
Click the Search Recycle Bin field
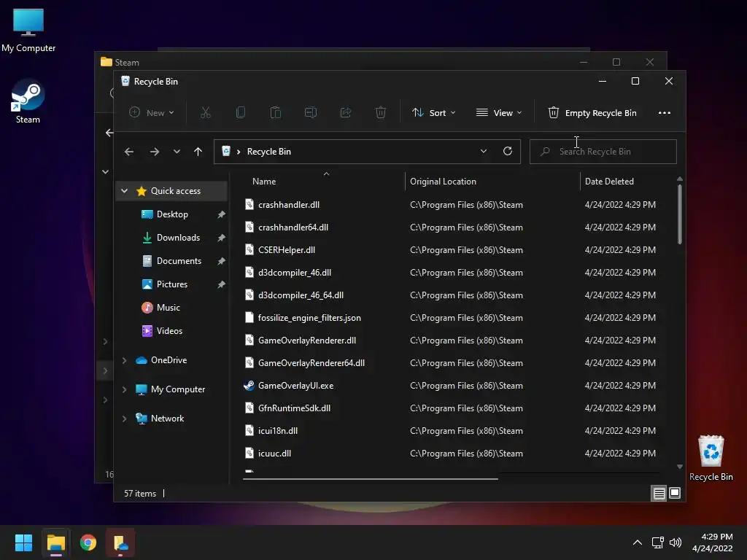point(603,152)
